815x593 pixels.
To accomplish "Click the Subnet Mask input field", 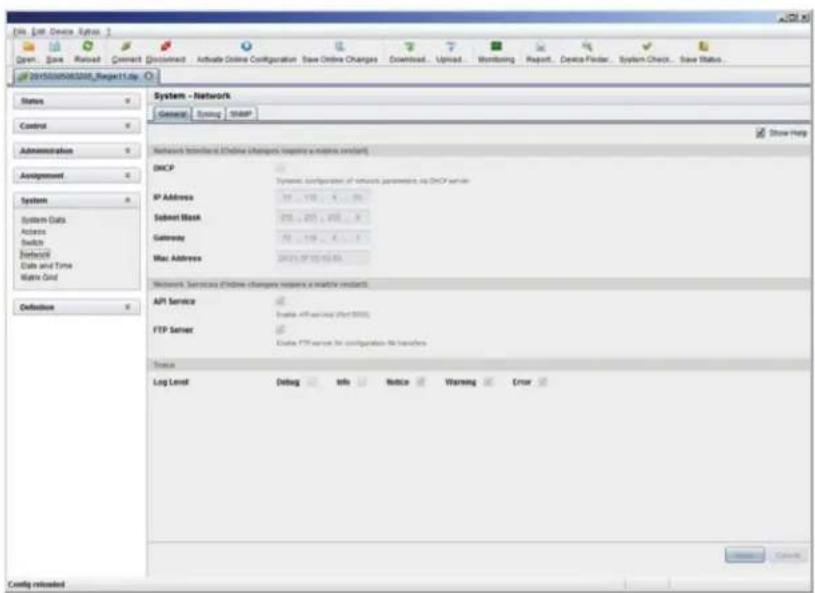I will (322, 217).
